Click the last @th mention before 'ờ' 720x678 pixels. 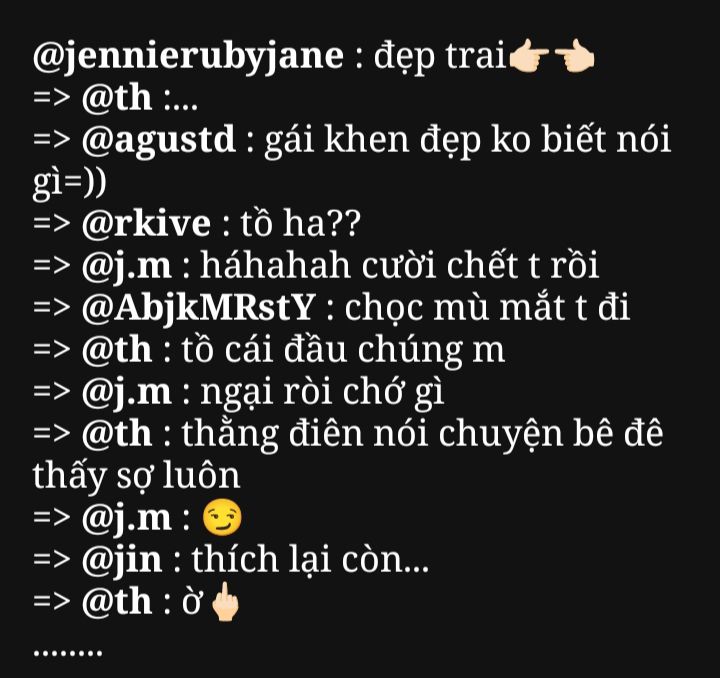pos(117,601)
